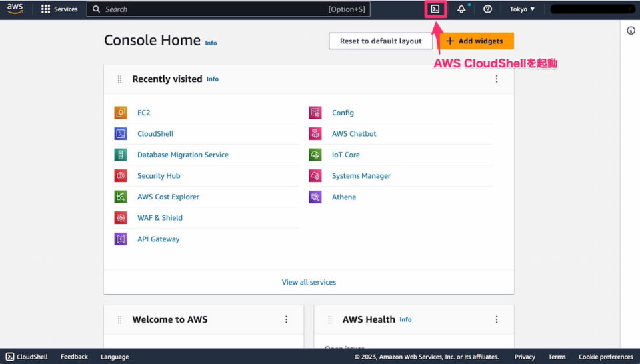Image resolution: width=640 pixels, height=364 pixels.
Task: Open the IoT Core link
Action: pyautogui.click(x=346, y=155)
